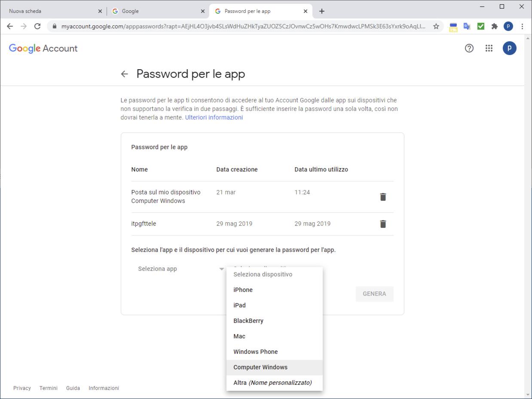Bookmark this page with the star icon

click(436, 26)
